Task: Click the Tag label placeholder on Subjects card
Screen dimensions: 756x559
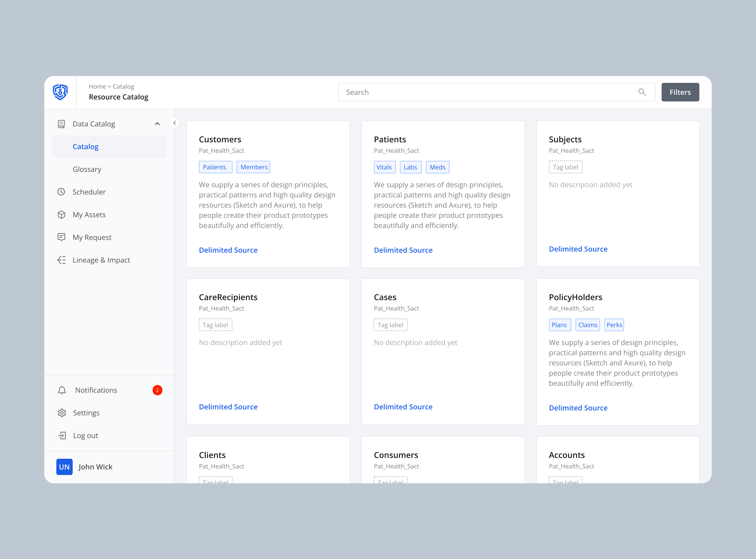Action: (565, 167)
